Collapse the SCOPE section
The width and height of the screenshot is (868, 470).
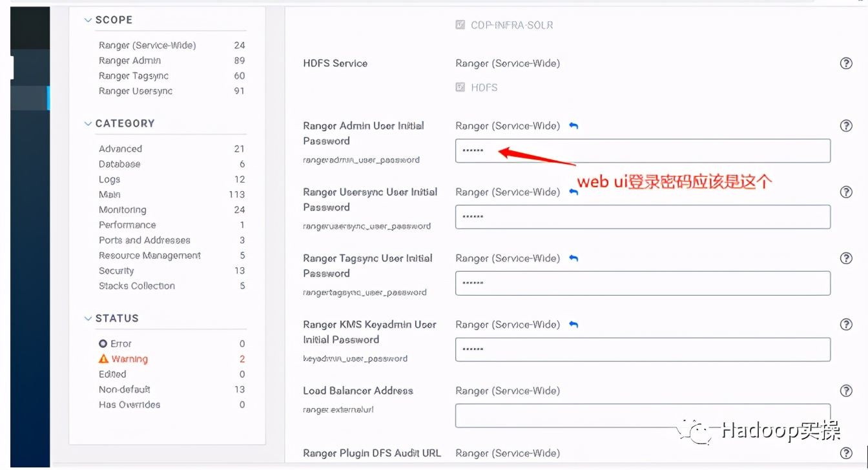[x=88, y=20]
